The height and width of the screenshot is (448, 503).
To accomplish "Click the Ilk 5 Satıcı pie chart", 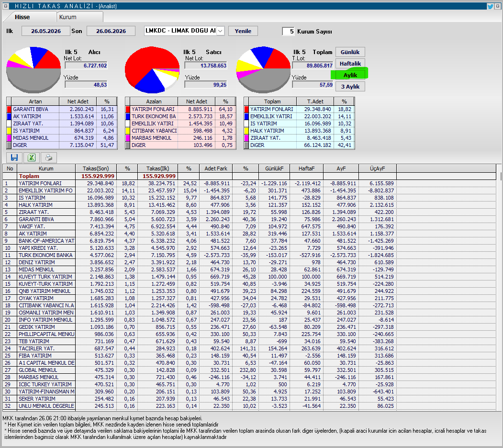I will coord(152,69).
